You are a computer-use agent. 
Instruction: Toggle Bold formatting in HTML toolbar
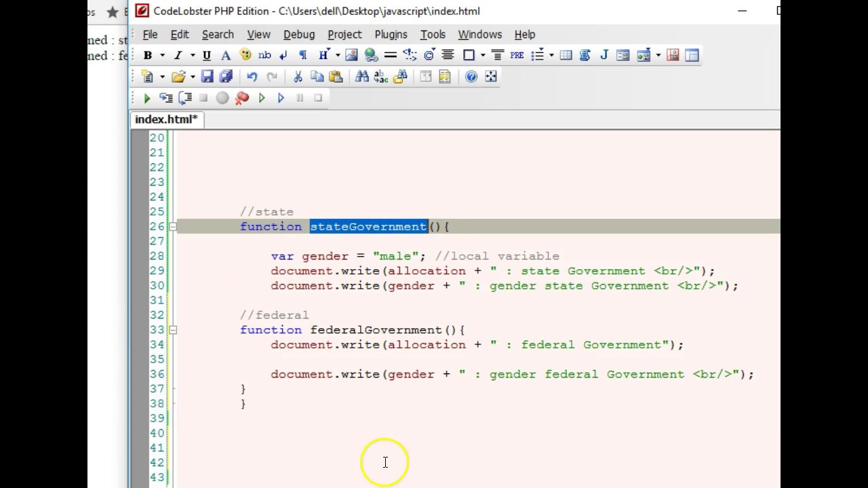147,56
